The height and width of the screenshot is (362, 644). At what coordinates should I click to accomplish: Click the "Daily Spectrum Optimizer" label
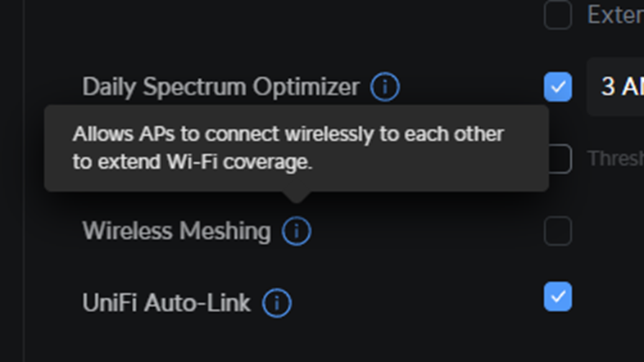pos(220,87)
